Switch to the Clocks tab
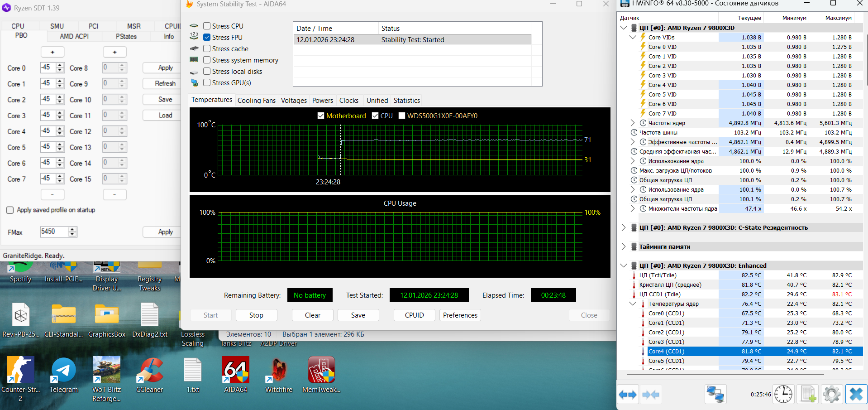 click(349, 101)
